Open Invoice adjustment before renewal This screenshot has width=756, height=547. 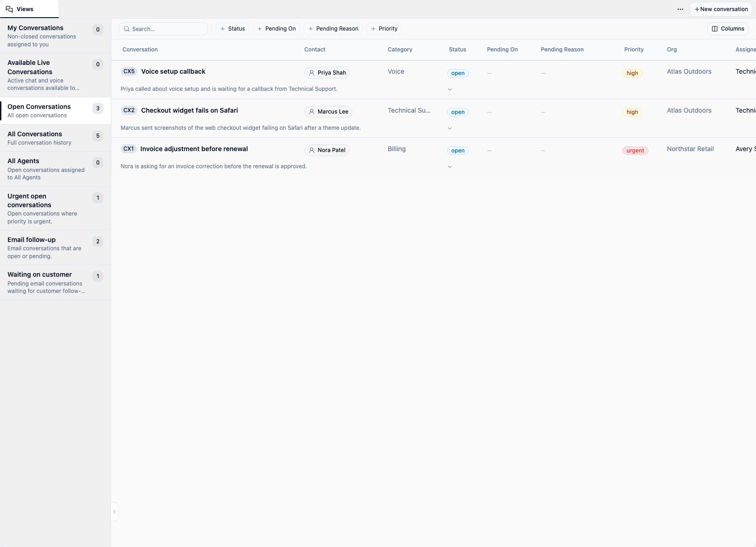(x=194, y=149)
